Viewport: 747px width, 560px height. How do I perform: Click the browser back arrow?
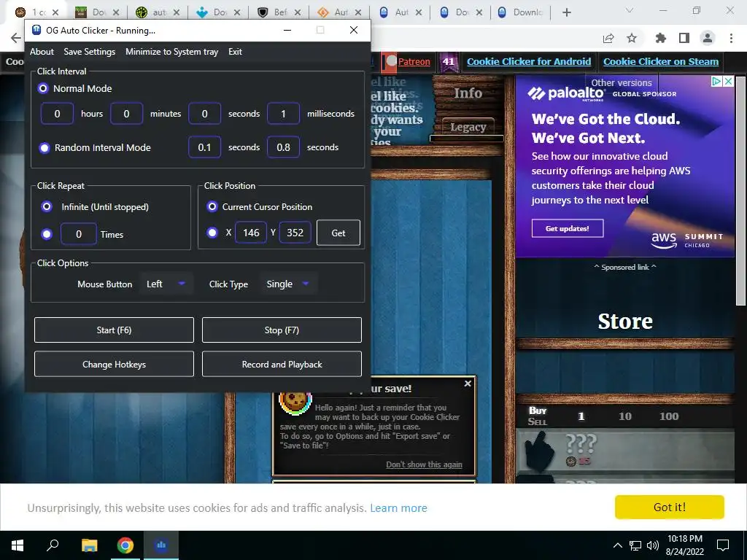tap(16, 38)
